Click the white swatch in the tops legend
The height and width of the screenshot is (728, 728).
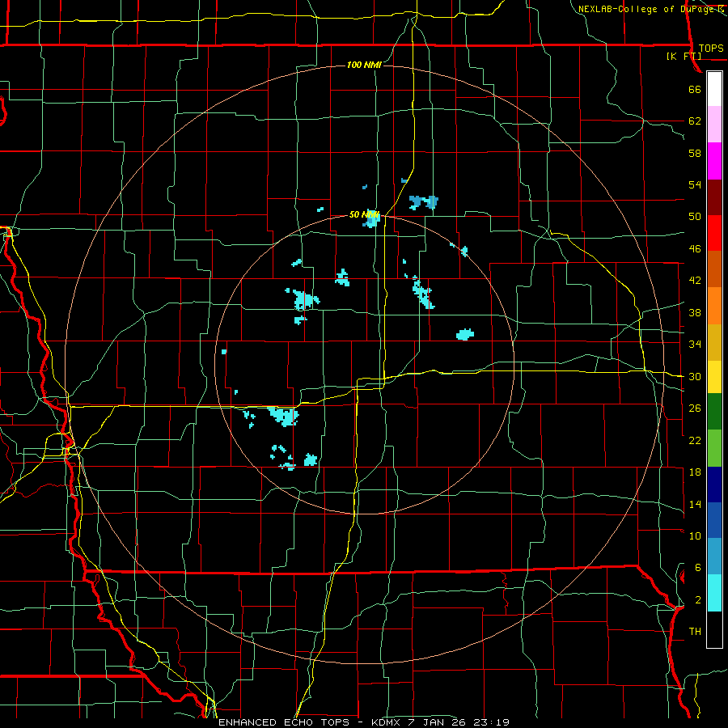point(714,89)
